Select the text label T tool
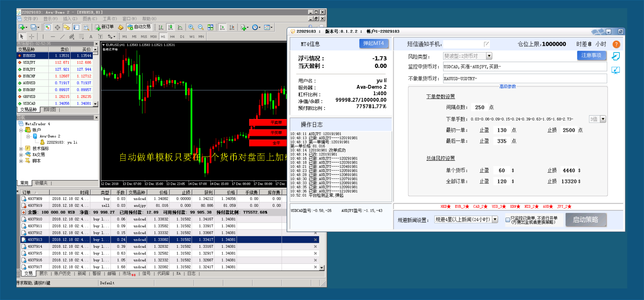Image resolution: width=644 pixels, height=300 pixels. tap(100, 37)
